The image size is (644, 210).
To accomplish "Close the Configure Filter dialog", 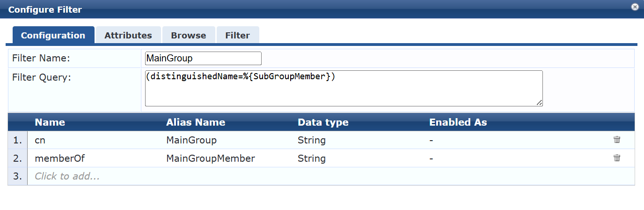I will pos(635,7).
